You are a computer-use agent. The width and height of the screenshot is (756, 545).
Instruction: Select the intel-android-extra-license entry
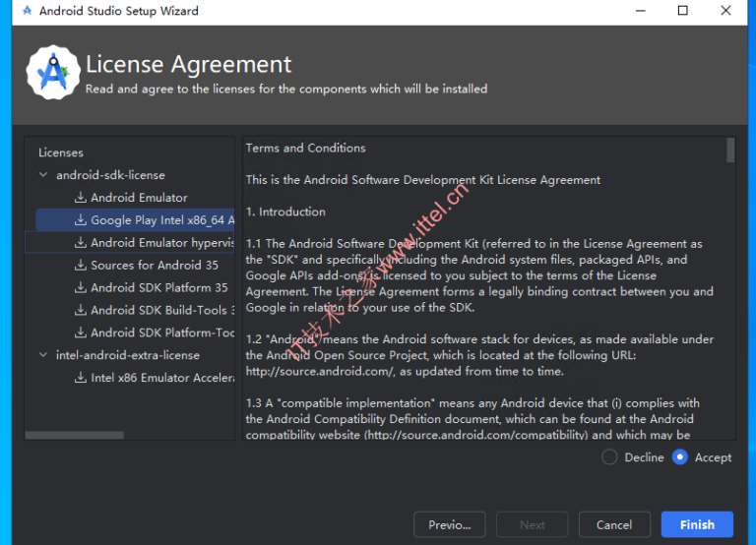pyautogui.click(x=127, y=355)
